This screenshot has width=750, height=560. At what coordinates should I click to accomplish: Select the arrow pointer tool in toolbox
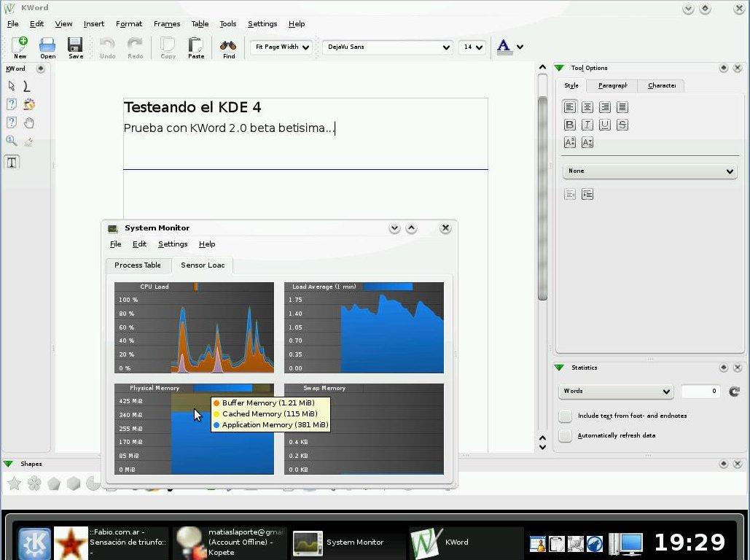pos(12,86)
